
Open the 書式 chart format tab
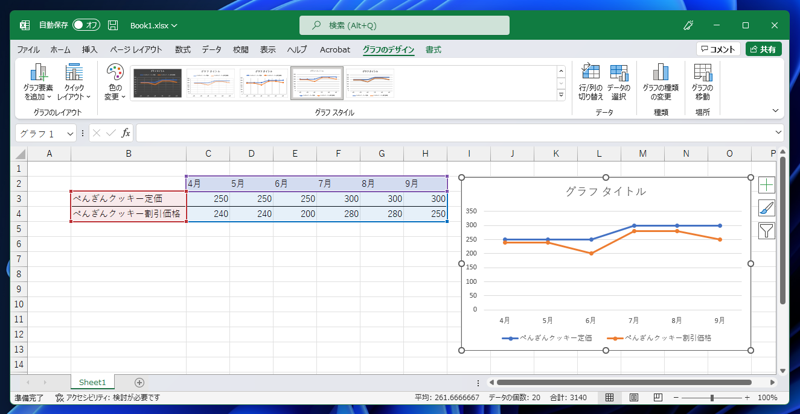pyautogui.click(x=434, y=50)
